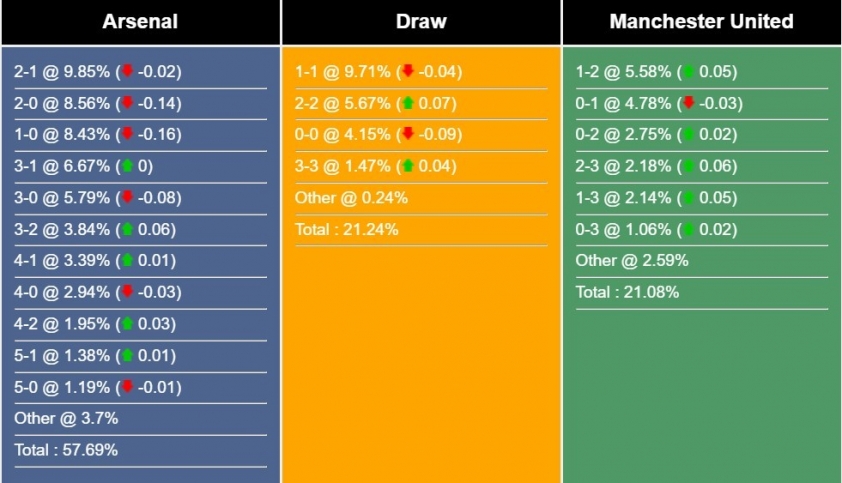Click the Draw Total 21.24% row
The image size is (842, 483).
[x=421, y=230]
